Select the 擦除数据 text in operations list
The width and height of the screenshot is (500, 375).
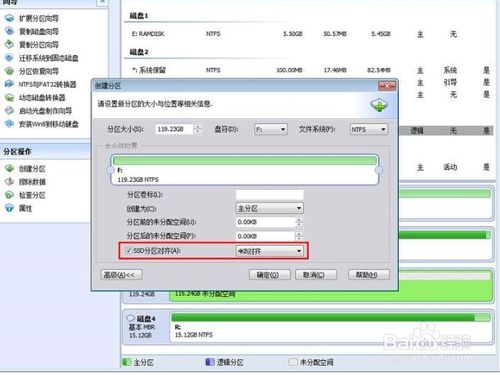(32, 182)
